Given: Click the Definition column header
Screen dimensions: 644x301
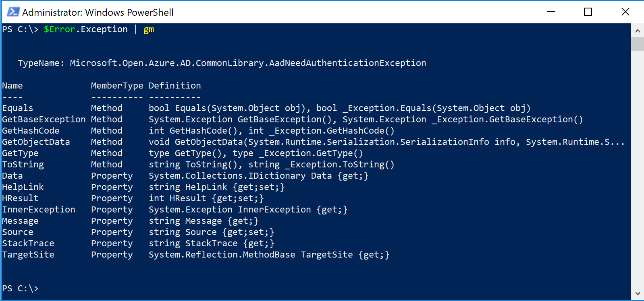Looking at the screenshot, I should pos(175,85).
